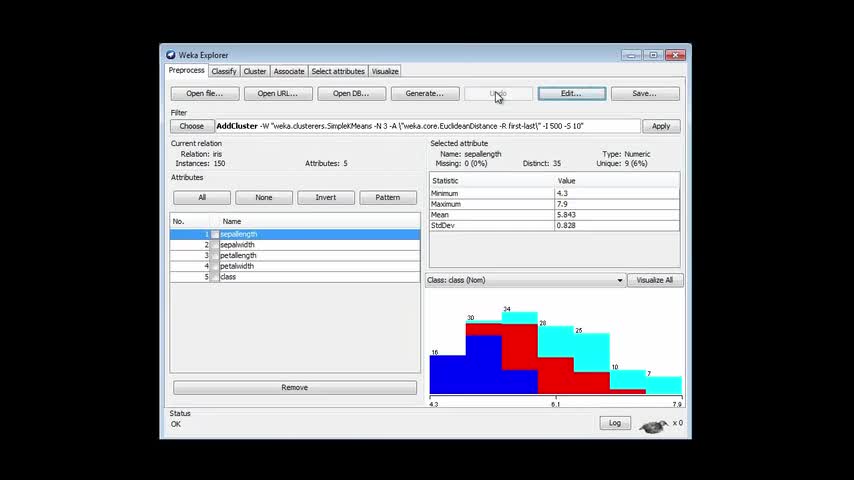Select the sepallength attribute row

coord(295,234)
